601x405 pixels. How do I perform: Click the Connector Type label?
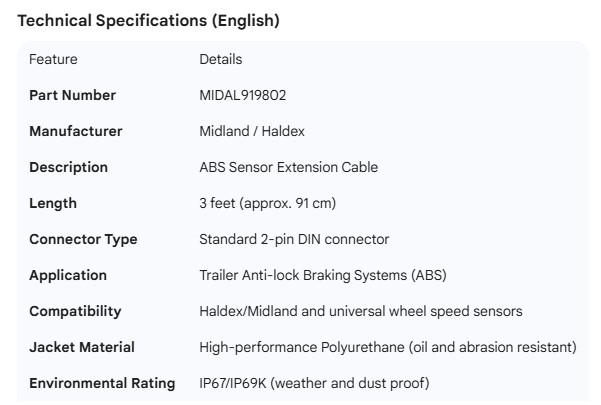click(x=83, y=240)
